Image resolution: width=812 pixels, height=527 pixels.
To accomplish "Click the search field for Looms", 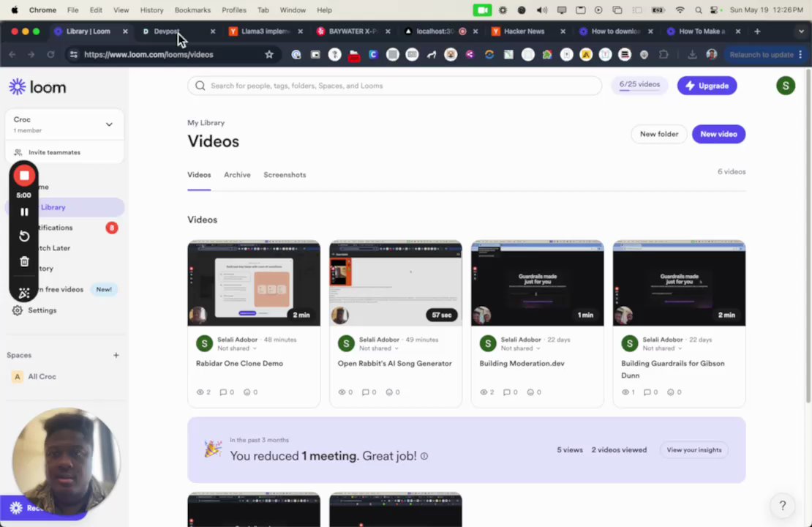I will tap(394, 86).
